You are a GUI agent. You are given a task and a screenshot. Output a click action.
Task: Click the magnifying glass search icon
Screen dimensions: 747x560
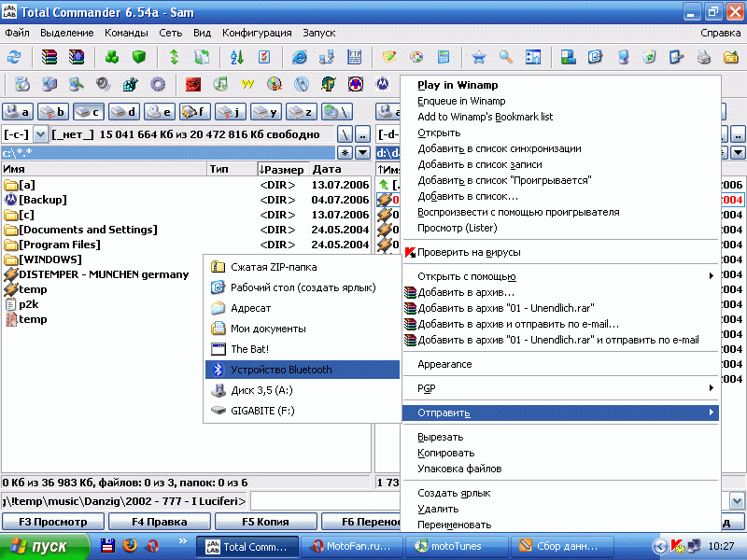coord(506,58)
